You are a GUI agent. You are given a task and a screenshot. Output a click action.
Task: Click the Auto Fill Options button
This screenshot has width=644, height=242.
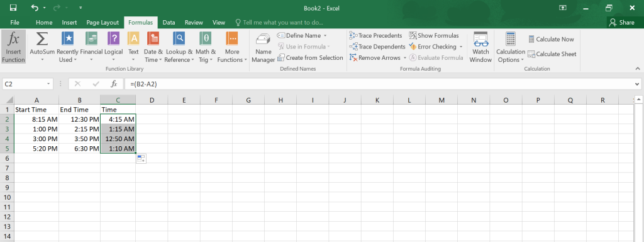(x=142, y=159)
